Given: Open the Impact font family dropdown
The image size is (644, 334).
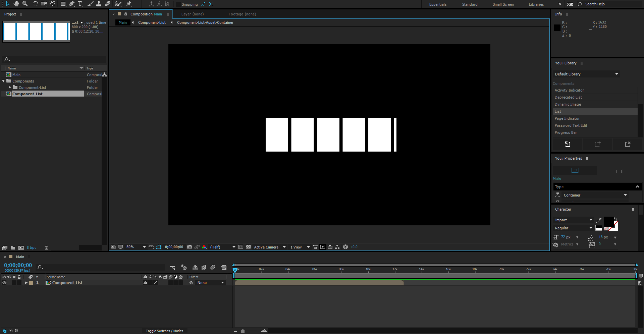Looking at the screenshot, I should (573, 220).
